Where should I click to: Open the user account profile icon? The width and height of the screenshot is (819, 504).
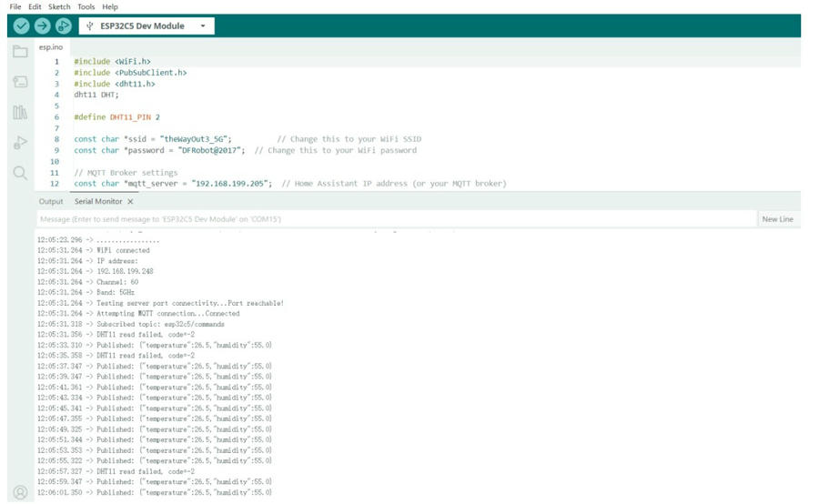click(20, 492)
